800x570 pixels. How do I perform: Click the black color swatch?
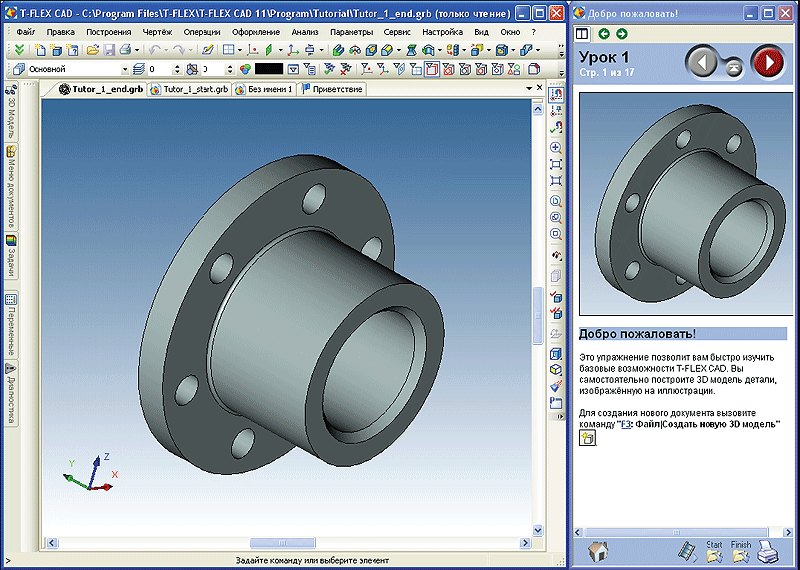[269, 70]
